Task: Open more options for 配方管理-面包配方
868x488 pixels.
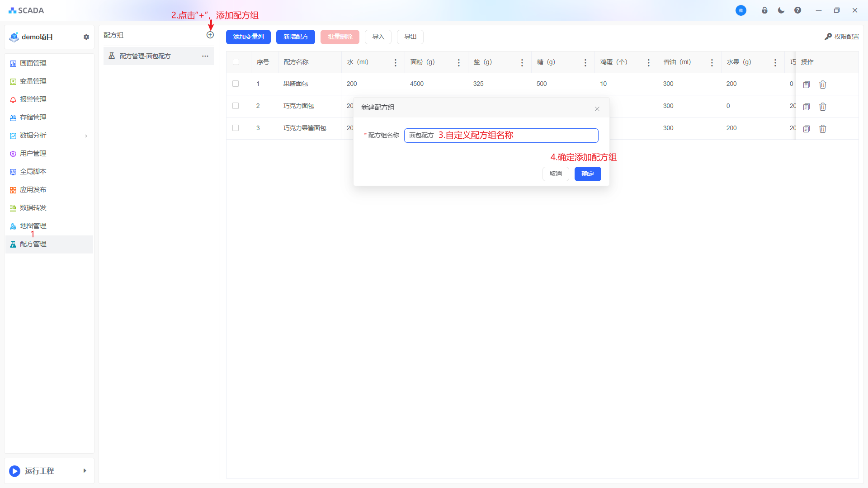Action: click(205, 56)
